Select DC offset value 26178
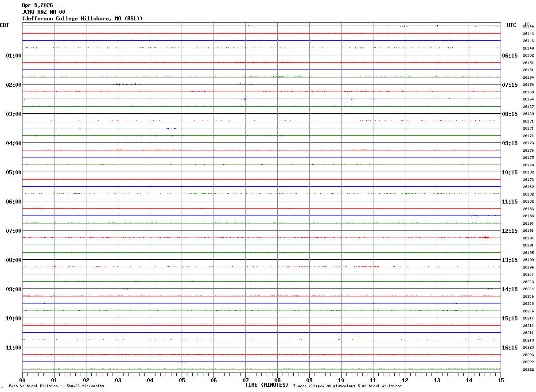This screenshot has height=392, width=536. [x=528, y=165]
